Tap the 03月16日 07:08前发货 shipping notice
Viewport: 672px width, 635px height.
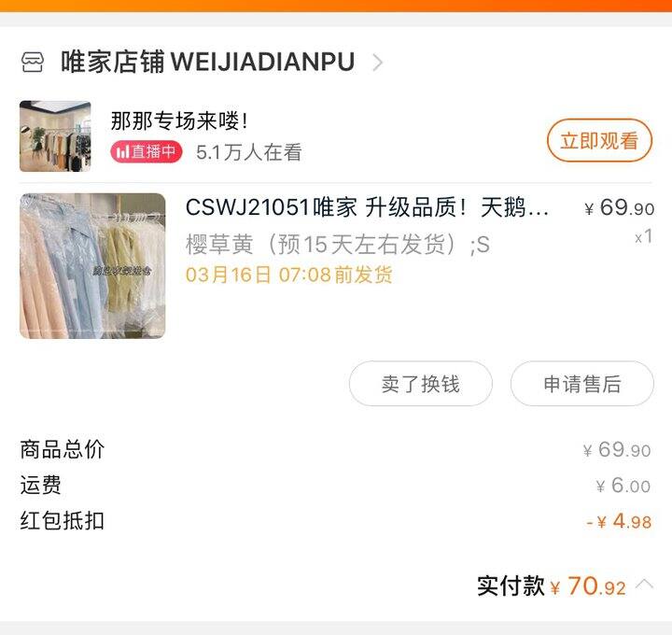pos(288,275)
